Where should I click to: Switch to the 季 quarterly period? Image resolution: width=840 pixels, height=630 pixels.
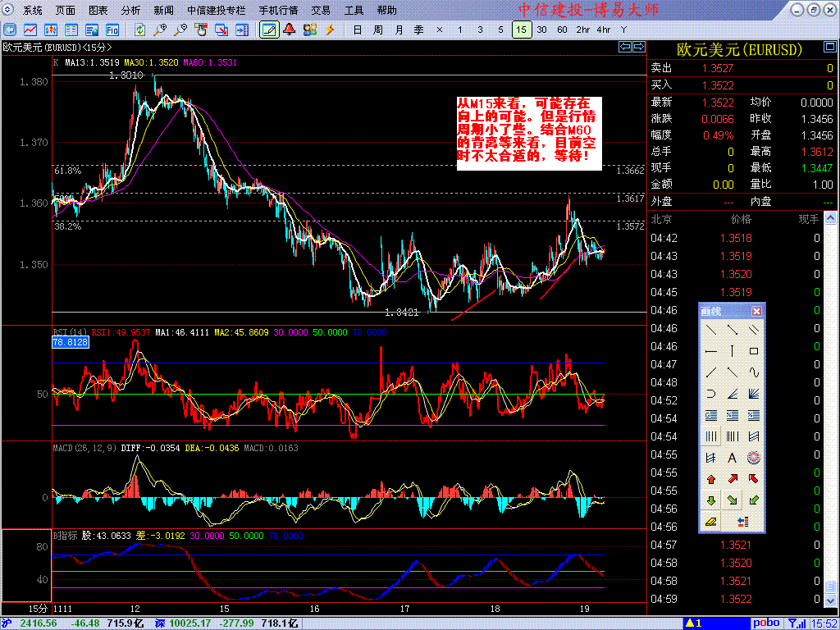419,30
